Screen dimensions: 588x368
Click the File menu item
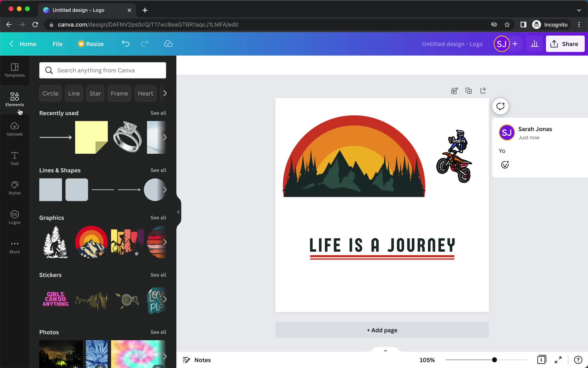point(57,44)
